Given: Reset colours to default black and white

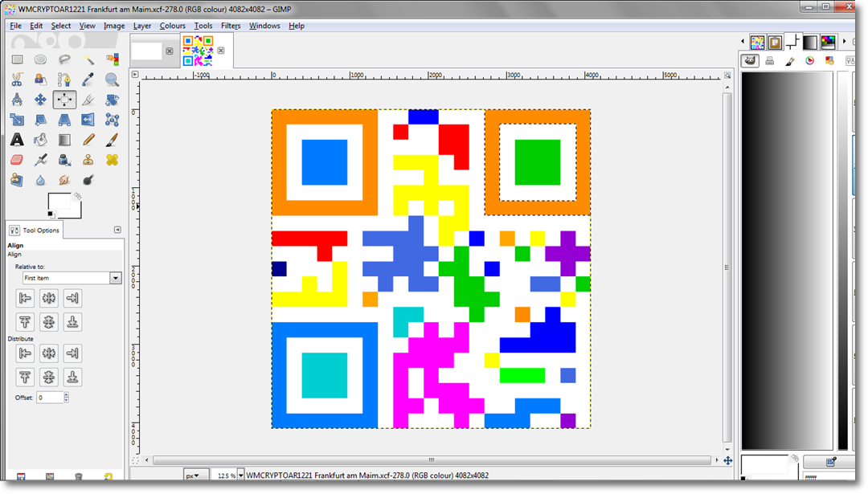Looking at the screenshot, I should click(51, 214).
